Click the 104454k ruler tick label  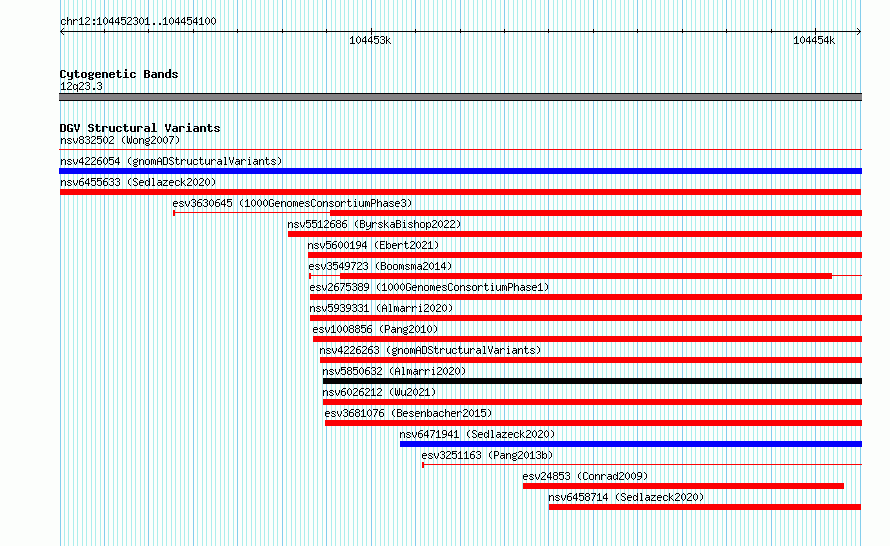pos(814,40)
